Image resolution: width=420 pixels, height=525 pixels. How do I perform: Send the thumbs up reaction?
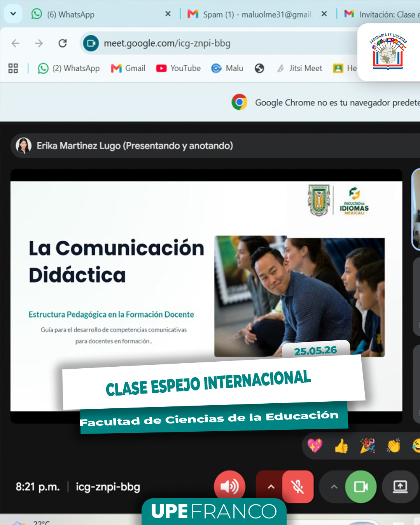[x=341, y=446]
